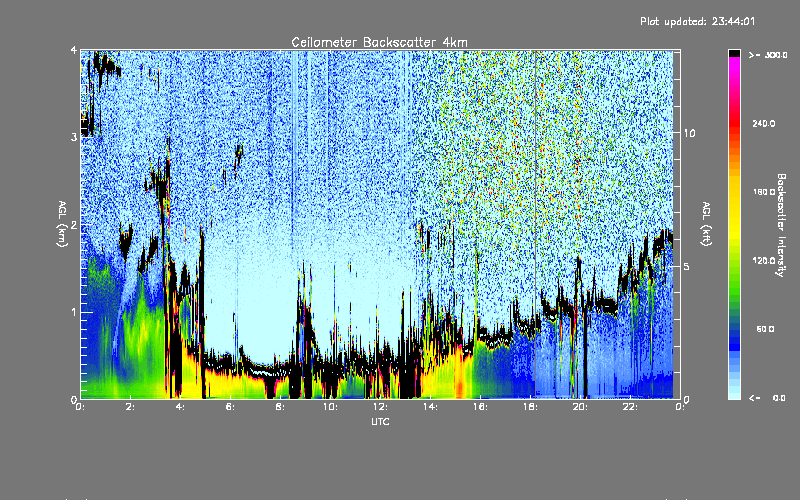The width and height of the screenshot is (800, 500).
Task: Click the 2 km tick on left axis
Action: [x=74, y=225]
